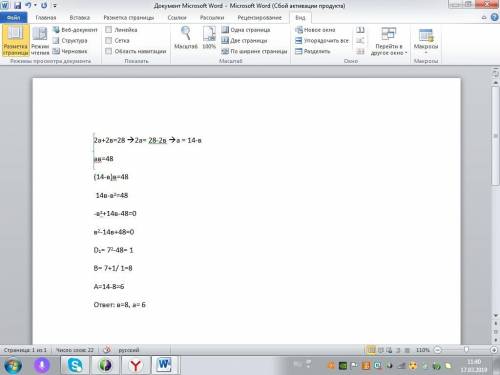Switch to Reading mode view
Screen dimensions: 500x375
pyautogui.click(x=40, y=41)
